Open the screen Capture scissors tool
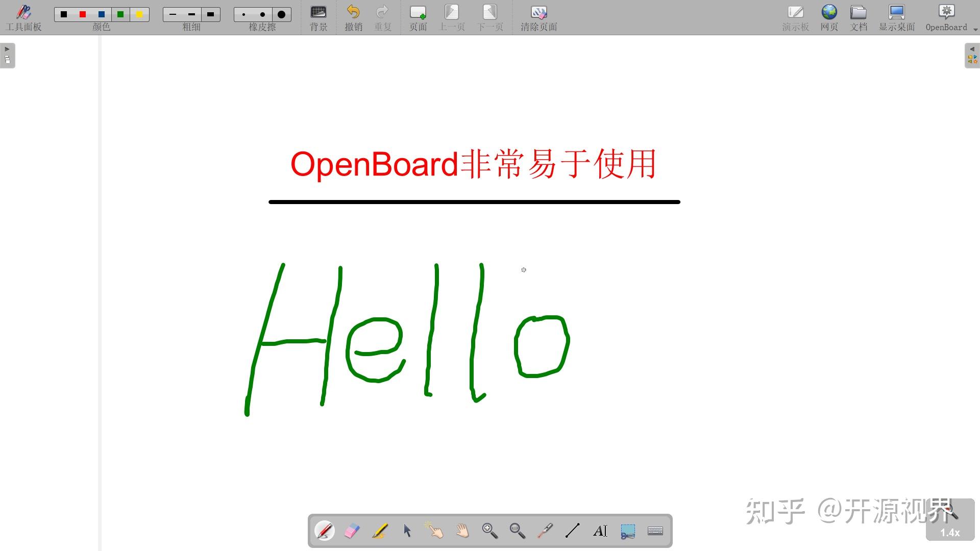 (628, 531)
